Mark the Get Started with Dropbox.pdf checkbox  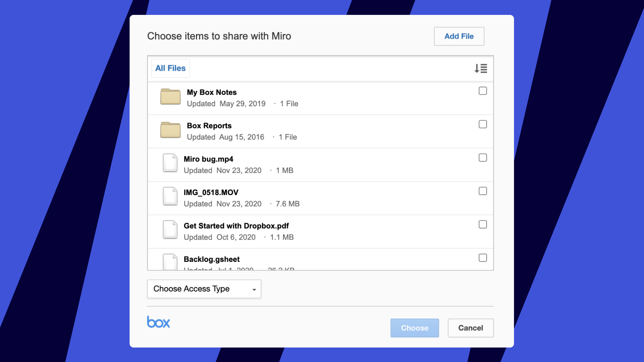483,224
